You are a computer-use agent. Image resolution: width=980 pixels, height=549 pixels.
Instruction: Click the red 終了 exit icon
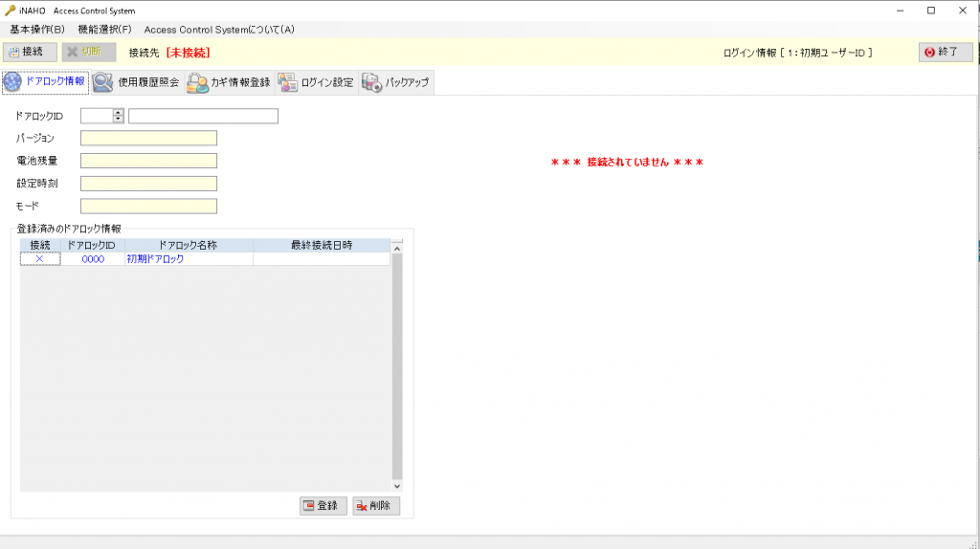point(928,52)
